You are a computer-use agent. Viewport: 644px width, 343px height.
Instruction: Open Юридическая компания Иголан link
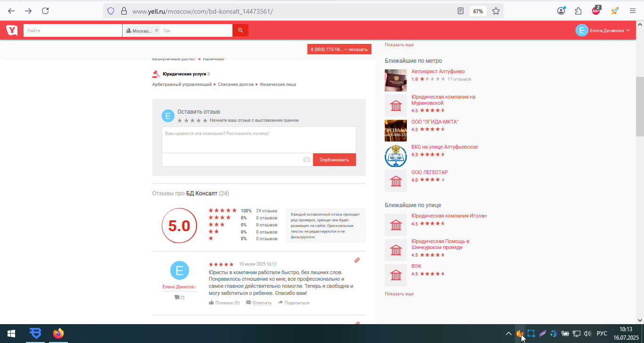pos(449,216)
